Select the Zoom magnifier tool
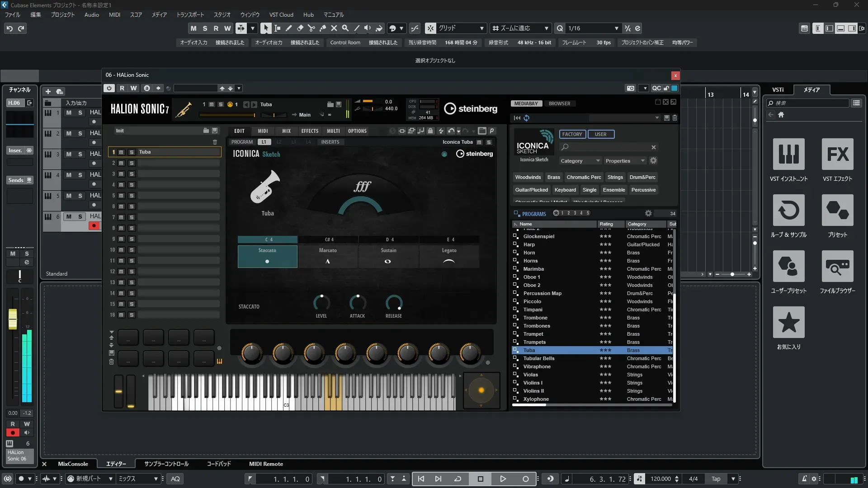The width and height of the screenshot is (868, 488). tap(345, 28)
